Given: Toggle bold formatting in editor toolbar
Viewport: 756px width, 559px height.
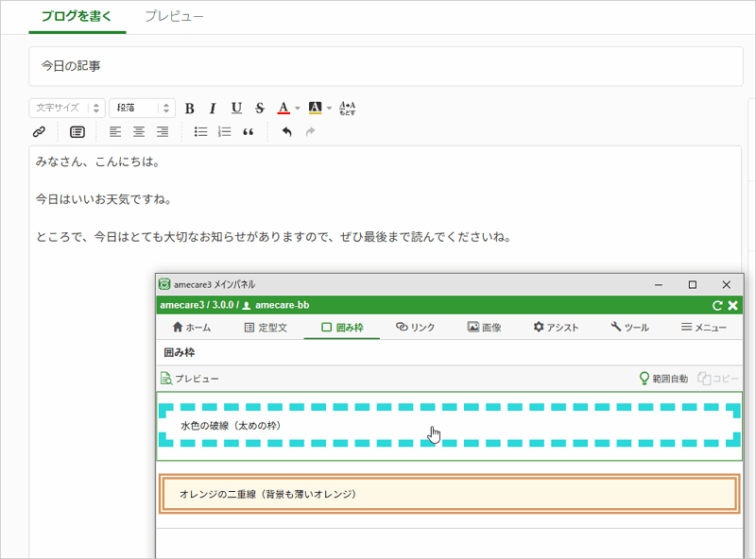Looking at the screenshot, I should [189, 108].
